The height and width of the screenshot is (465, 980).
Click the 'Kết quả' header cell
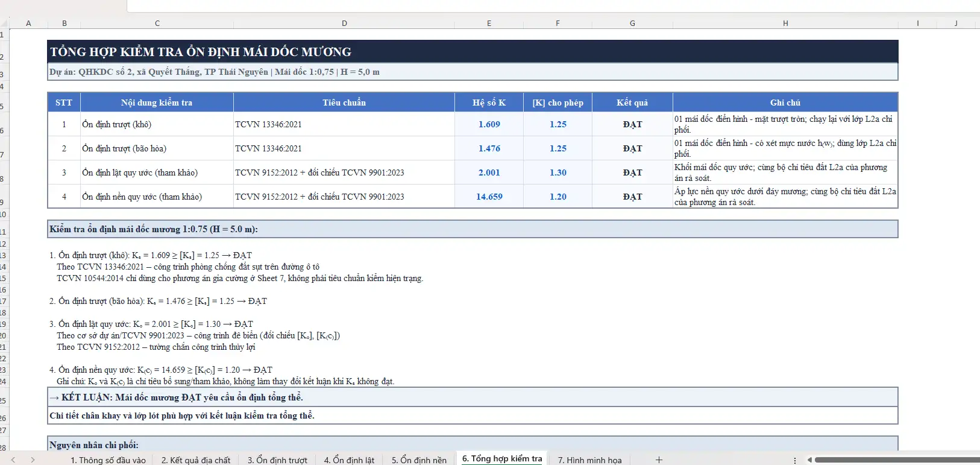[x=632, y=103]
